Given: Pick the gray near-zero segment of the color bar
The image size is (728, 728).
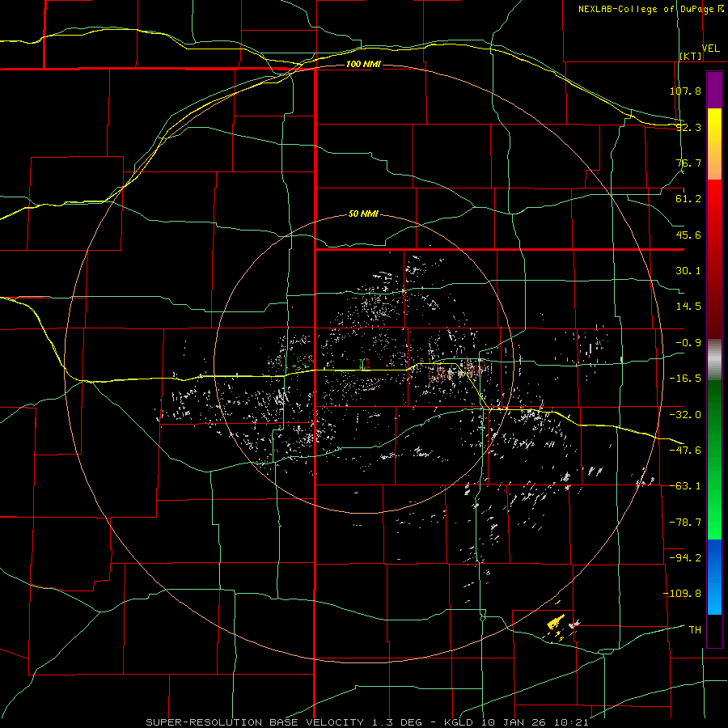Looking at the screenshot, I should [x=714, y=360].
